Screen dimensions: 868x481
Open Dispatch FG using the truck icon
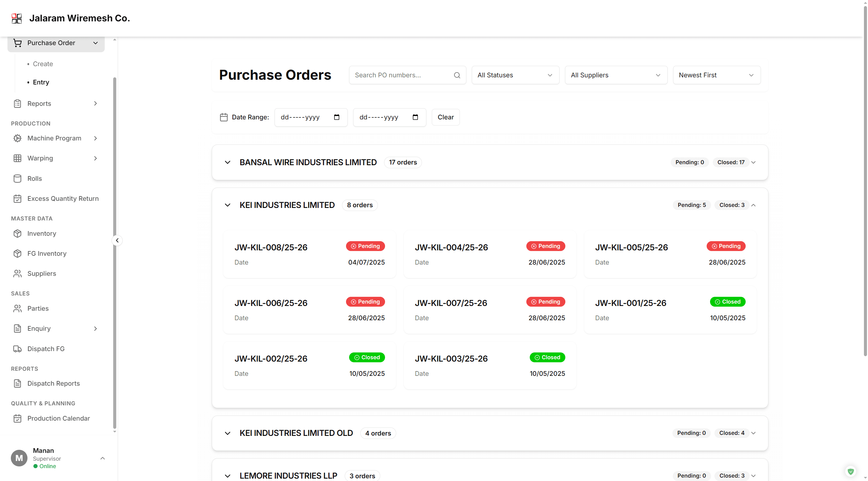click(x=17, y=349)
